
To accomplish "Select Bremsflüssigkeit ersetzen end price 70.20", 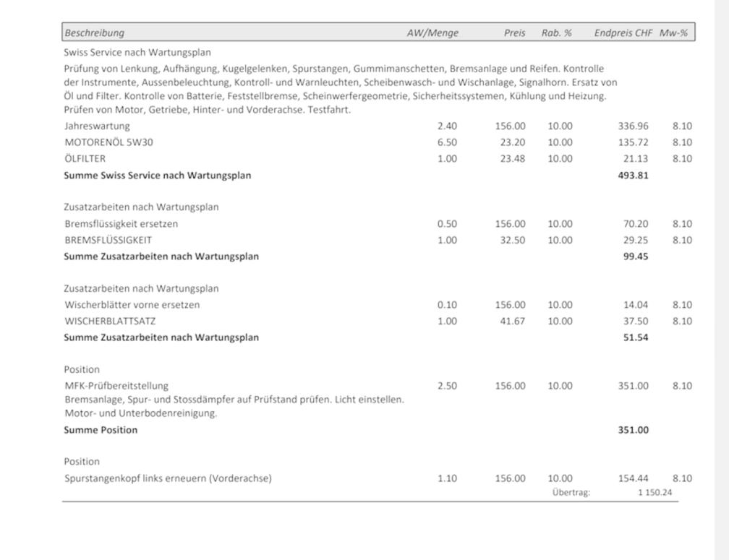I will pyautogui.click(x=636, y=224).
